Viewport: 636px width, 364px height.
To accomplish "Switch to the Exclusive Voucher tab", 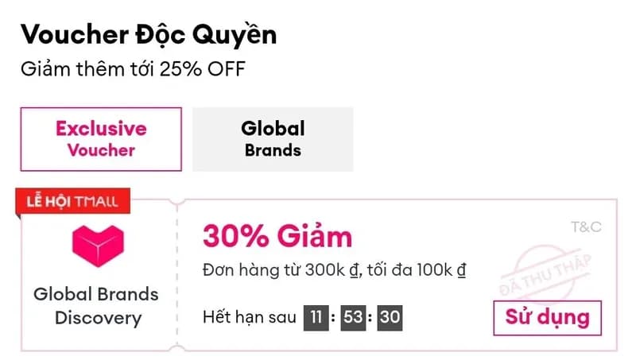I will pyautogui.click(x=101, y=139).
